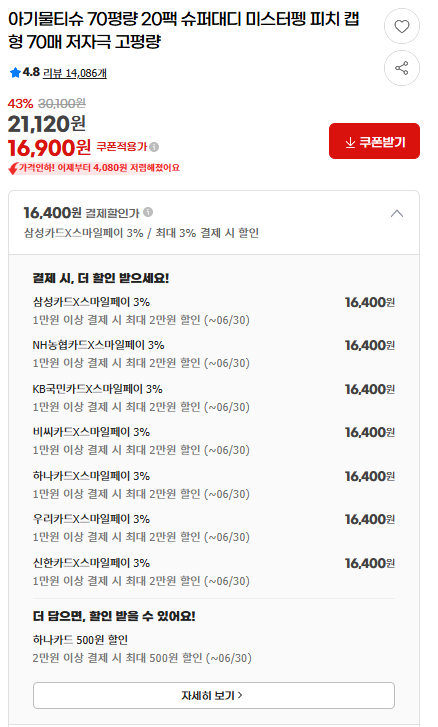Collapse the 결제할인가 panel chevron
This screenshot has height=727, width=438.
397,214
